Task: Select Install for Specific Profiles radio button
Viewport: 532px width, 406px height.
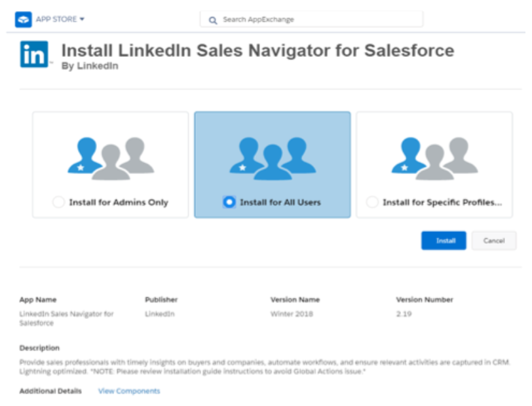Action: (x=372, y=202)
